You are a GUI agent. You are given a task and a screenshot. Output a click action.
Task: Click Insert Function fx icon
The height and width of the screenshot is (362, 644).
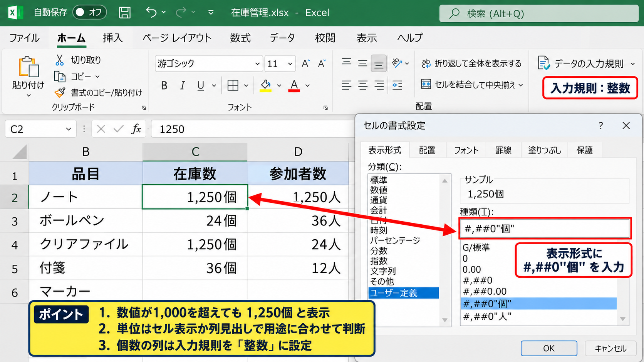click(136, 129)
